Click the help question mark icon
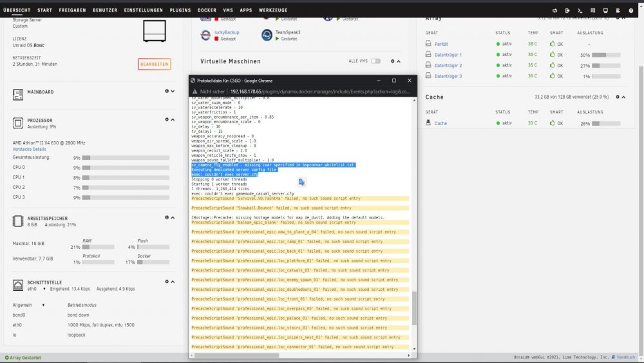This screenshot has height=363, width=644. tap(631, 11)
